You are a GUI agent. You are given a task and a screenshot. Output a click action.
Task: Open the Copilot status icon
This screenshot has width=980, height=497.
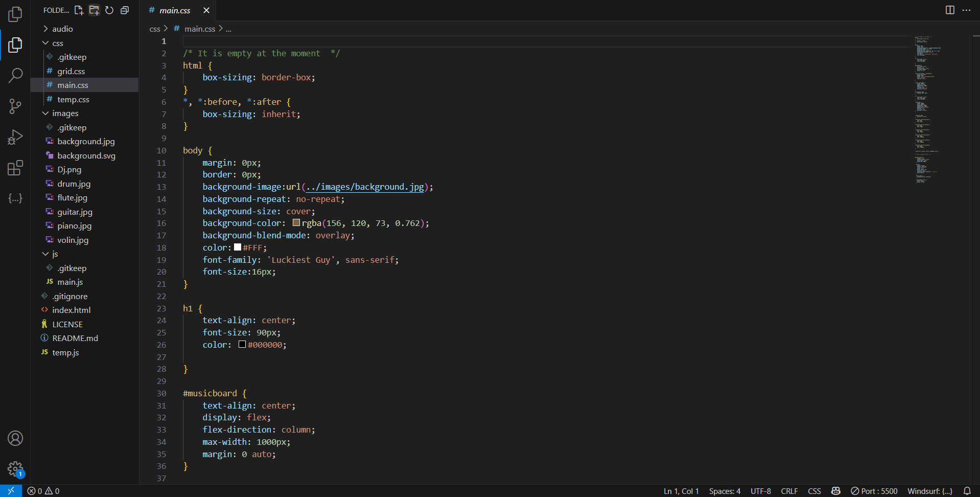point(836,491)
